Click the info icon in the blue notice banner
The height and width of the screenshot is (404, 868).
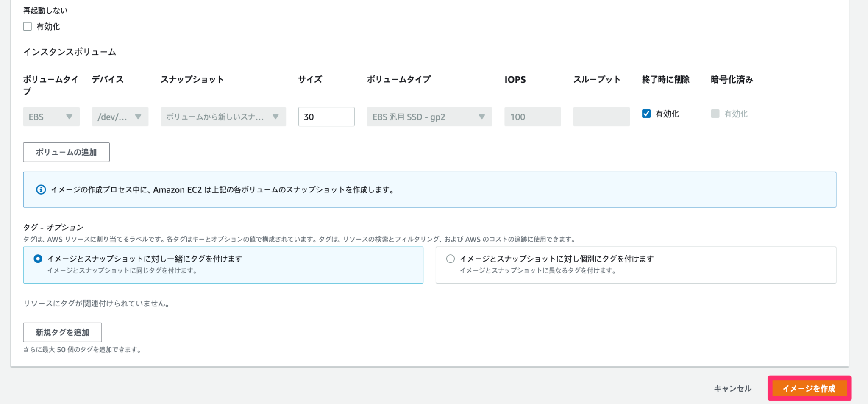40,189
